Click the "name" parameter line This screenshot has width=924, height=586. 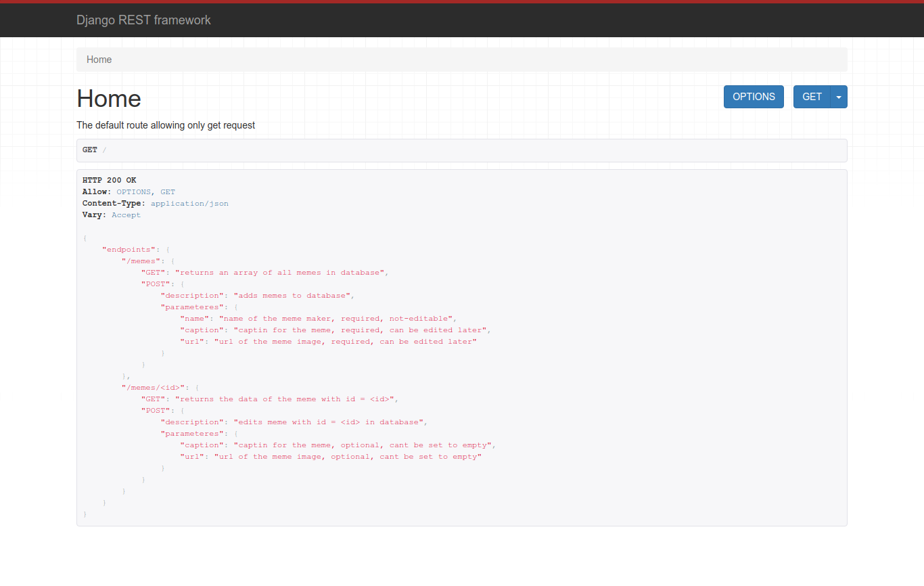[319, 318]
